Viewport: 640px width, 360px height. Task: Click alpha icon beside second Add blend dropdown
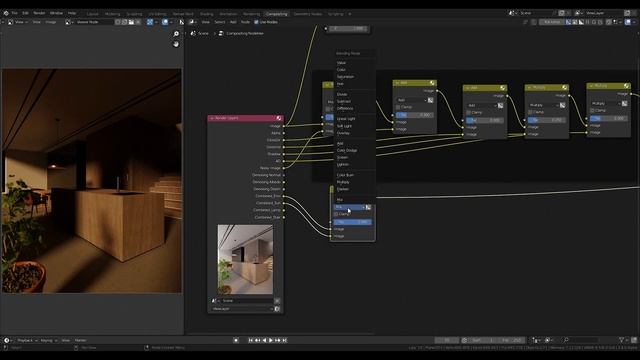pos(501,105)
